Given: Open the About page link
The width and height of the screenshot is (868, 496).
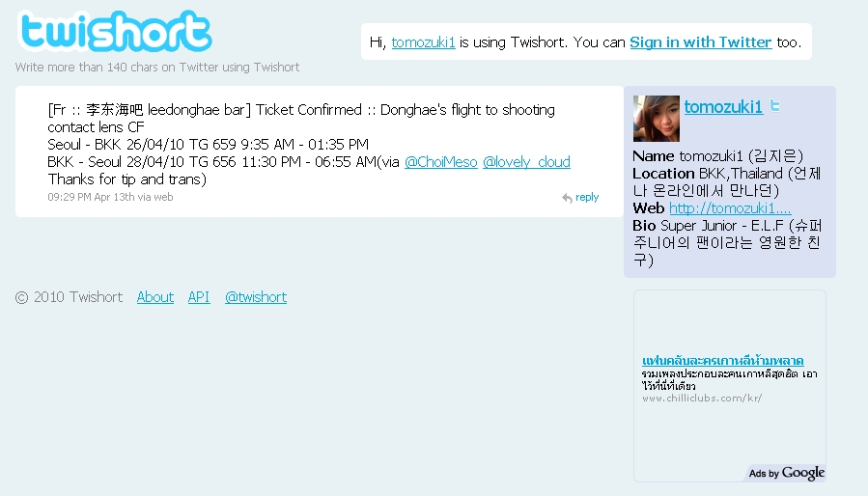Looking at the screenshot, I should pos(155,297).
